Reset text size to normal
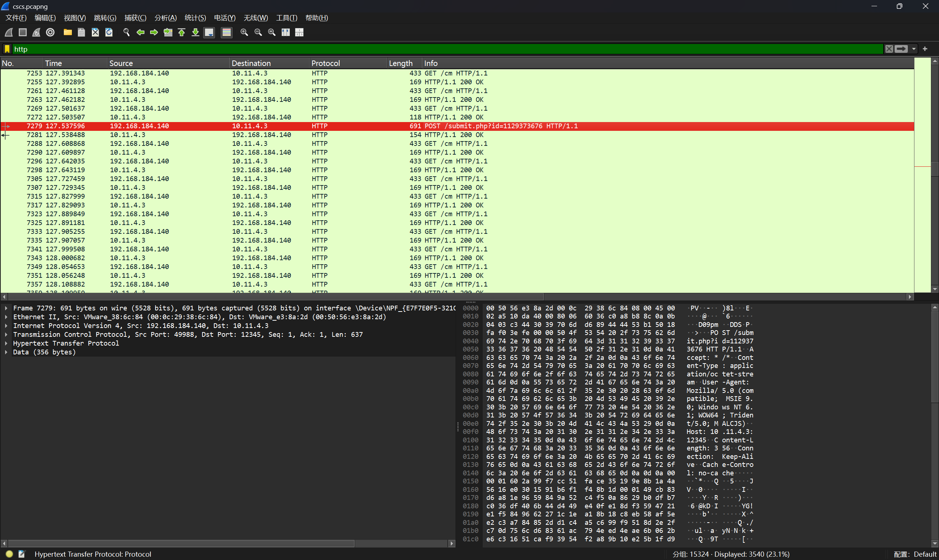 [x=272, y=33]
